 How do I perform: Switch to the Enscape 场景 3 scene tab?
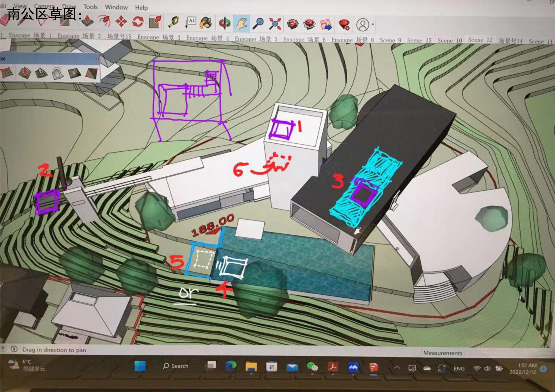point(159,37)
